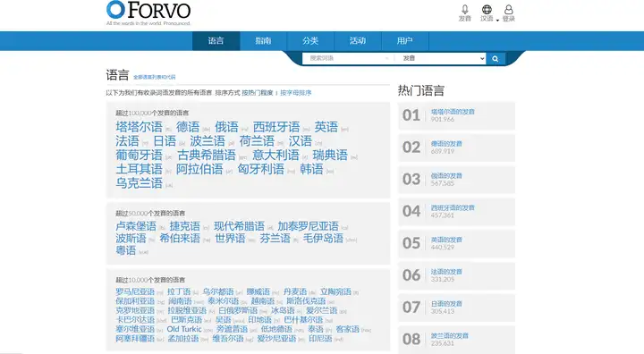Screen dimensions: 644x354
Task: Open the 波兰语 language link
Action: 208,141
